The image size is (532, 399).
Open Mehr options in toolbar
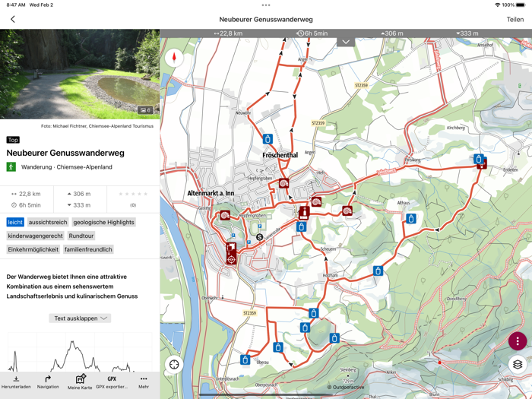[144, 382]
